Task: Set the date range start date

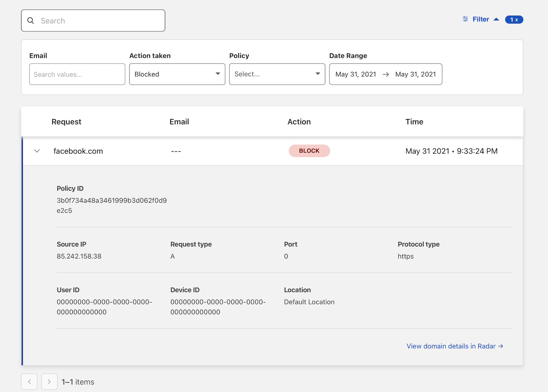Action: tap(356, 74)
